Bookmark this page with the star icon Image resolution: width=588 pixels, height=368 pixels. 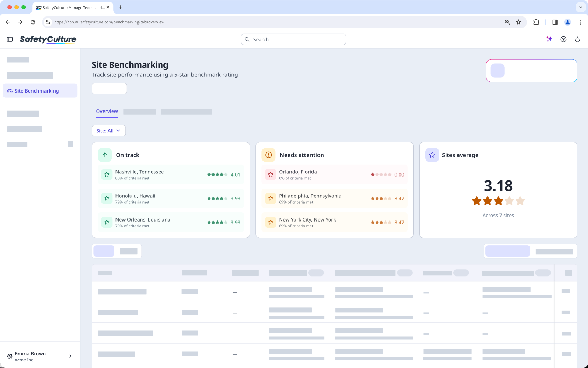tap(519, 22)
